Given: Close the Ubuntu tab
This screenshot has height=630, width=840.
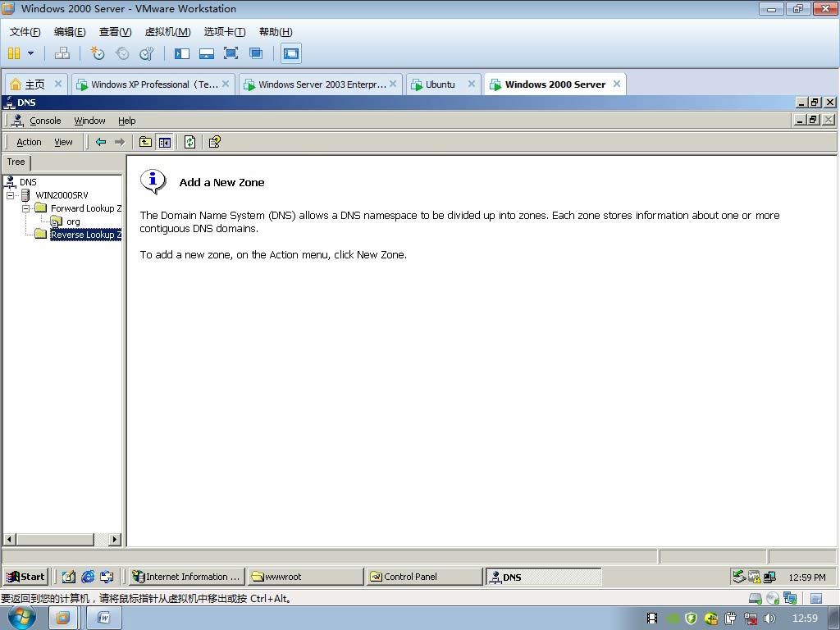Looking at the screenshot, I should tap(472, 84).
